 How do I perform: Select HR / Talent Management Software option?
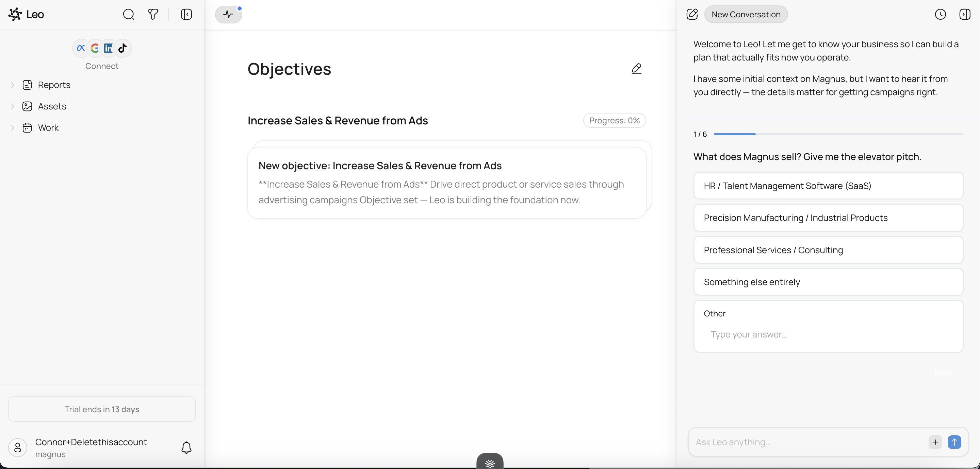pyautogui.click(x=828, y=186)
